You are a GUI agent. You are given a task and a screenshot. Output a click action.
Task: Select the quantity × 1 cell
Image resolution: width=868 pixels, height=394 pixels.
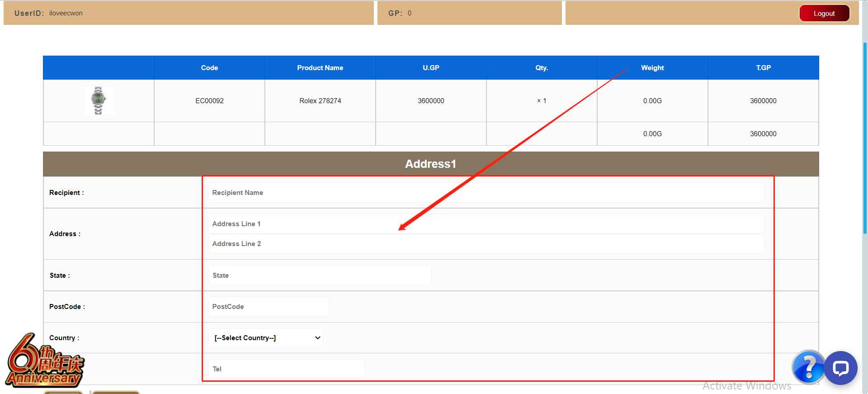coord(542,101)
